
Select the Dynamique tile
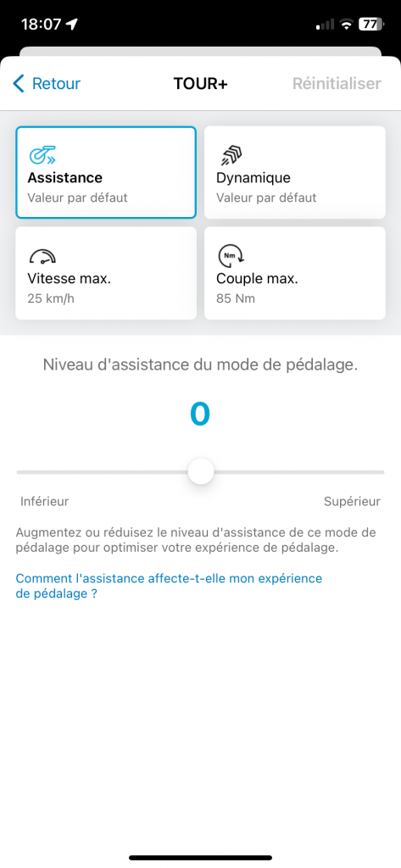coord(295,173)
